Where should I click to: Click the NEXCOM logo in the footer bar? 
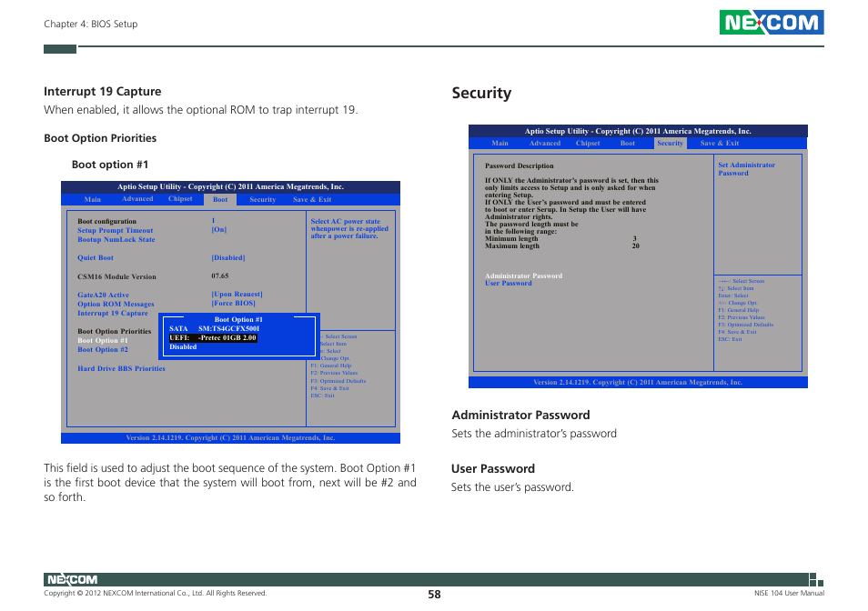click(x=72, y=579)
